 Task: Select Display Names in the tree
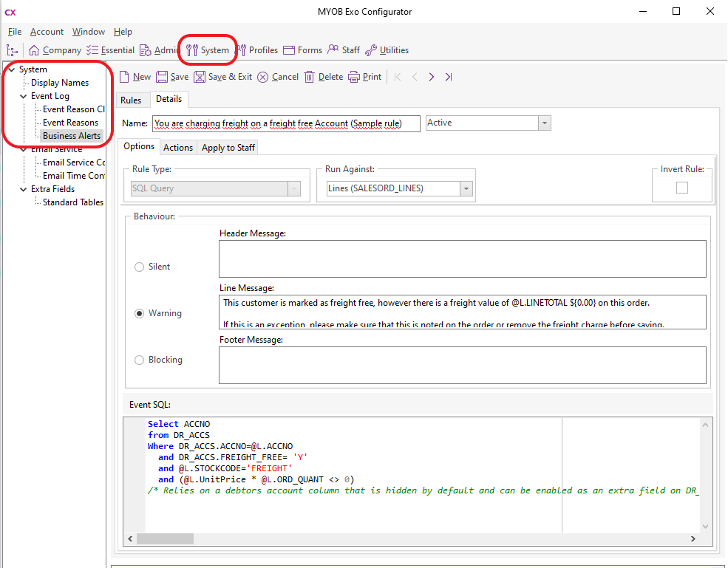(59, 83)
